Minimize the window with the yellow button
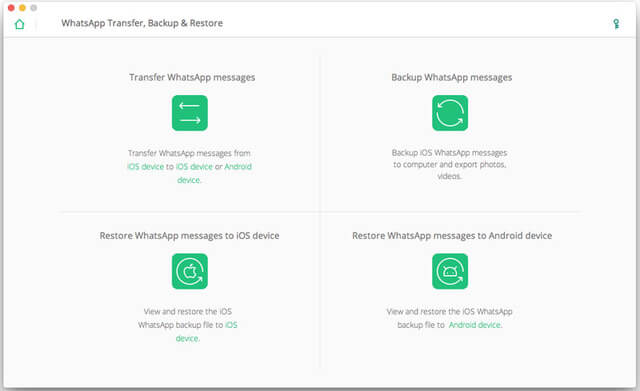 [22, 8]
